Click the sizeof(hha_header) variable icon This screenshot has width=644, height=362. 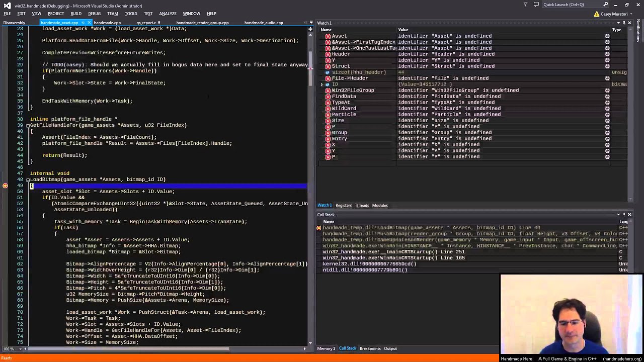pyautogui.click(x=328, y=72)
